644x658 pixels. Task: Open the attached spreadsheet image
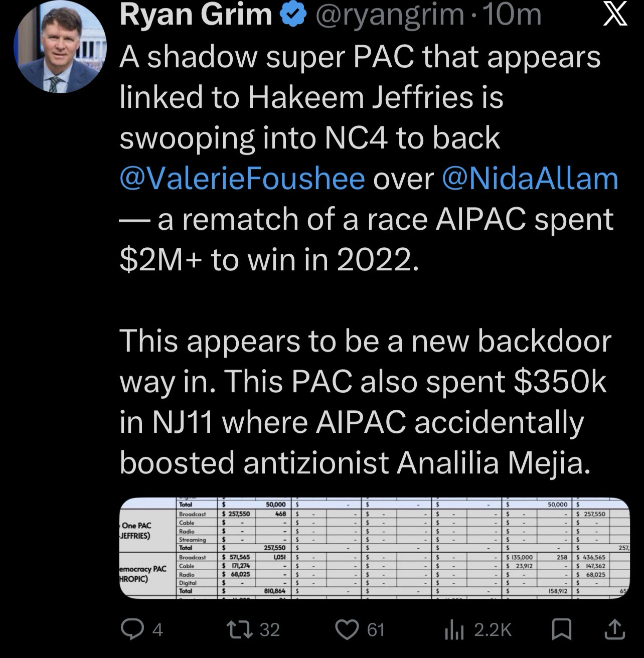pyautogui.click(x=374, y=548)
